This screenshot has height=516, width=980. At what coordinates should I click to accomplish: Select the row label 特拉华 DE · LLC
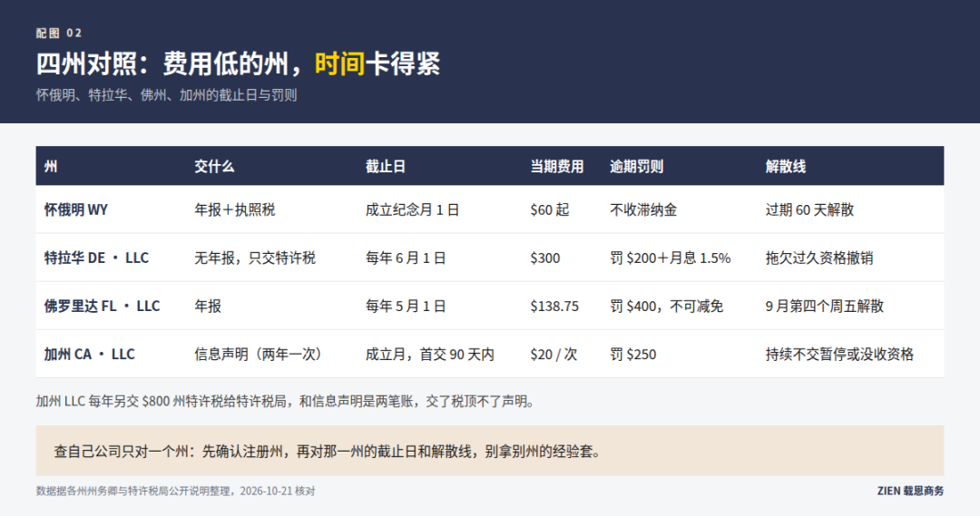point(96,258)
